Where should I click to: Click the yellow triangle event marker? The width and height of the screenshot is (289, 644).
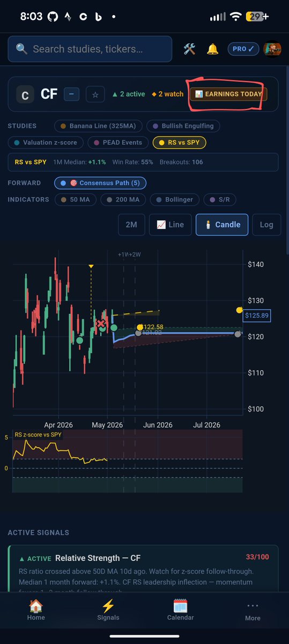click(91, 266)
